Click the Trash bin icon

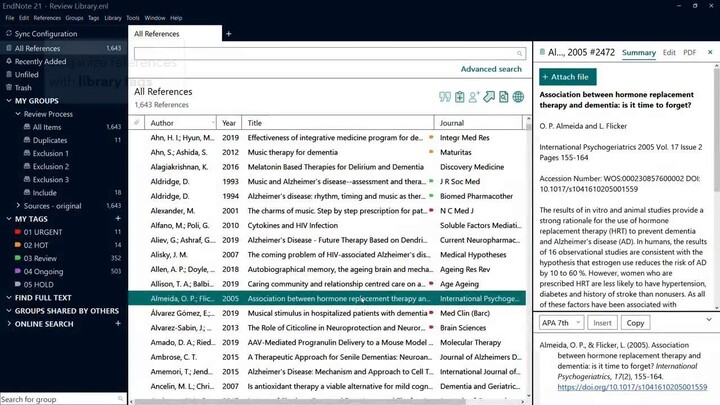[x=9, y=87]
